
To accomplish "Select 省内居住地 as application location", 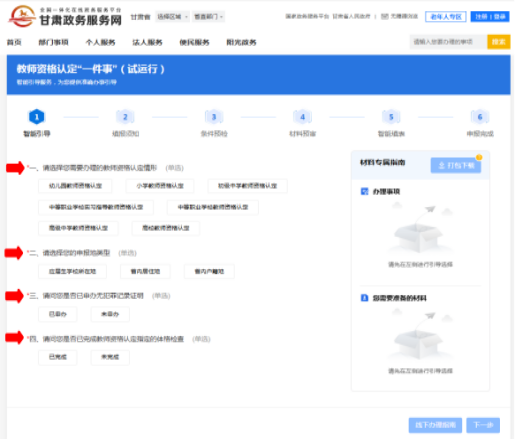I will pyautogui.click(x=145, y=271).
